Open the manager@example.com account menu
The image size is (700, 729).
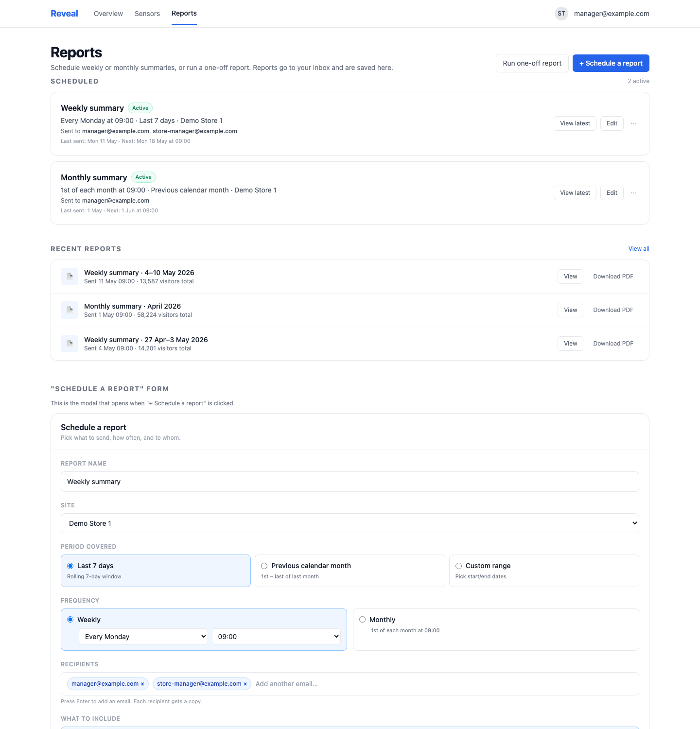coord(612,14)
